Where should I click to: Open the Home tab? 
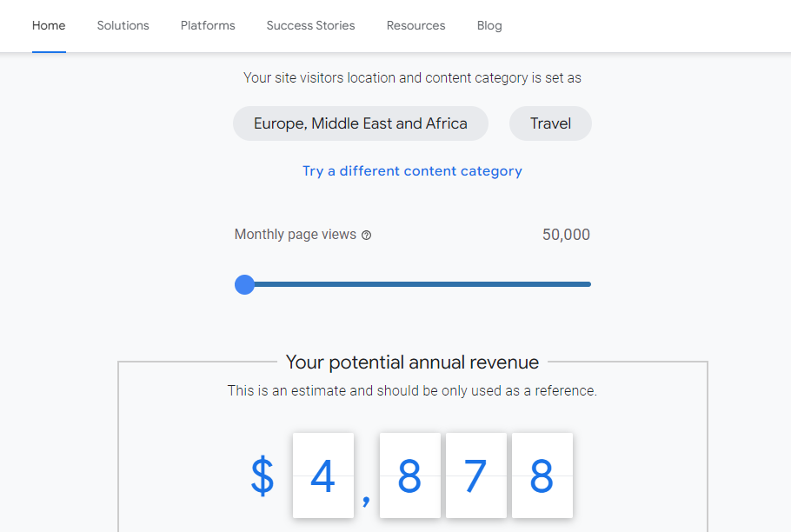click(x=49, y=26)
